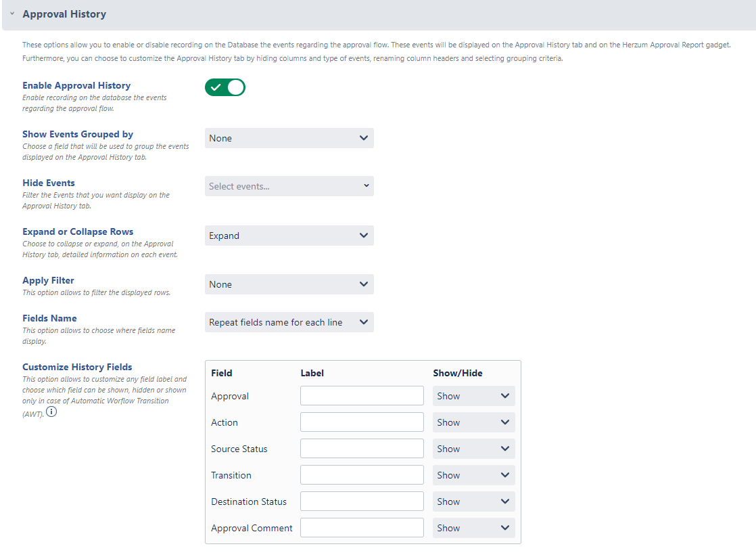Open the Fields Name dropdown
The width and height of the screenshot is (756, 557).
289,322
